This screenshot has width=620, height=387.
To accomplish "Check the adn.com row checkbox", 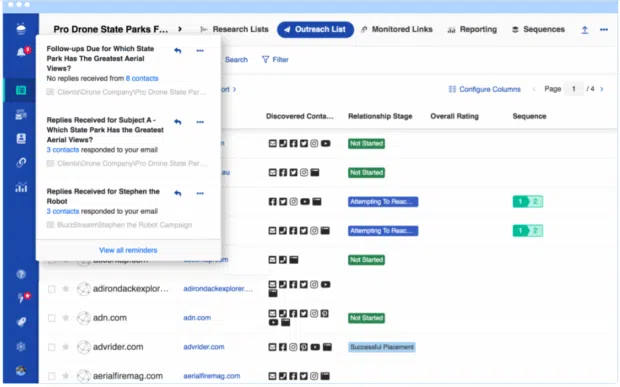I will click(x=51, y=318).
